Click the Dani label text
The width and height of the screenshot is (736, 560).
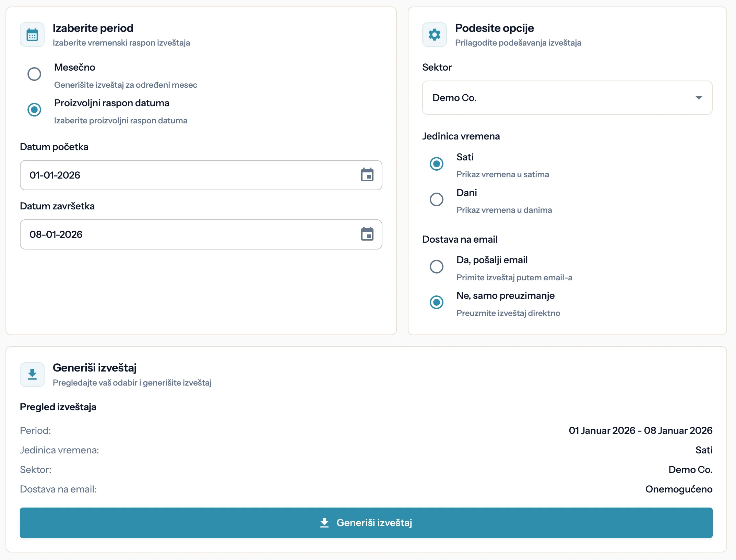[x=466, y=193]
